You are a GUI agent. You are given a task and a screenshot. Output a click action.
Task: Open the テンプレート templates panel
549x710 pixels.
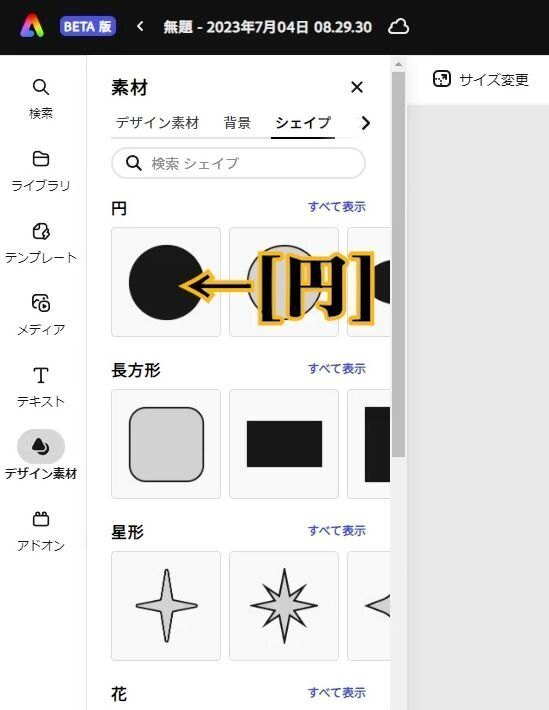41,243
